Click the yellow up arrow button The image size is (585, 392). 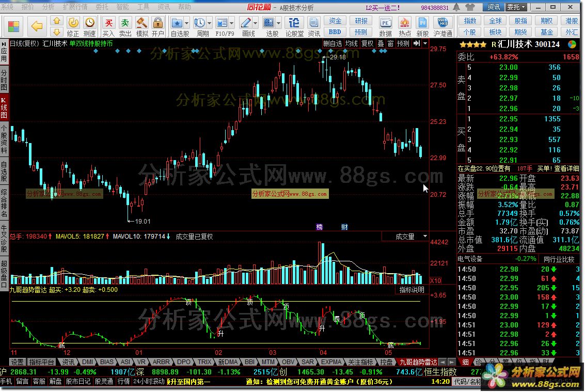tap(57, 21)
